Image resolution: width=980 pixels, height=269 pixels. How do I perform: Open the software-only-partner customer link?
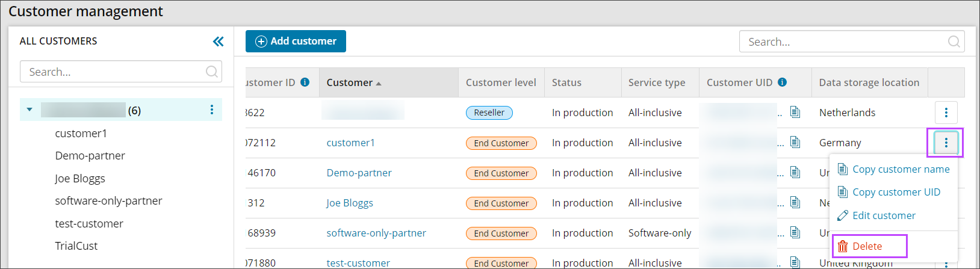pyautogui.click(x=376, y=233)
